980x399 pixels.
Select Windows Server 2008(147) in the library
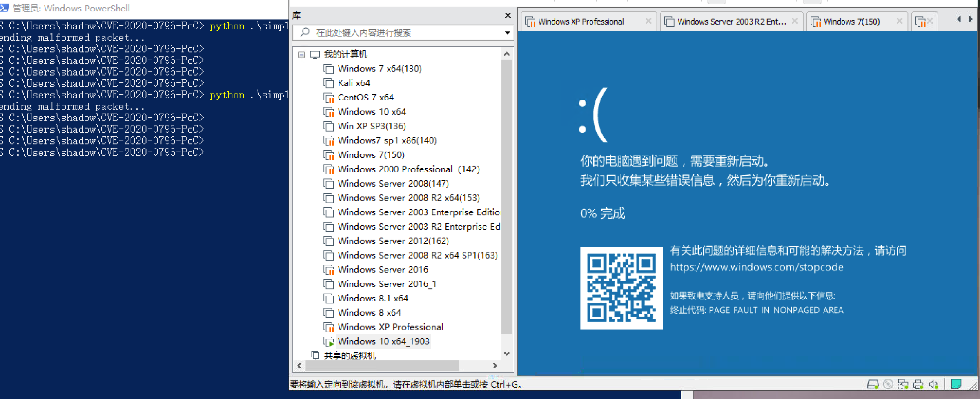tap(393, 184)
